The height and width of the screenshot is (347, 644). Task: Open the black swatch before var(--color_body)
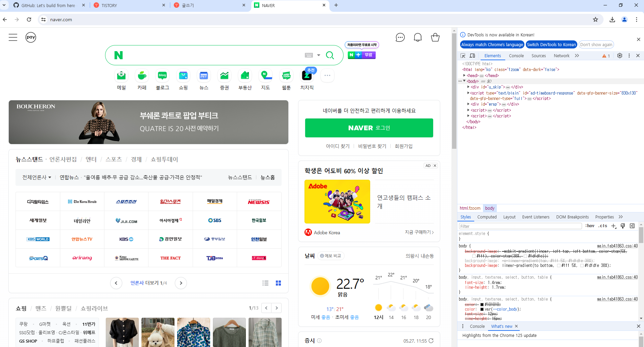click(482, 309)
